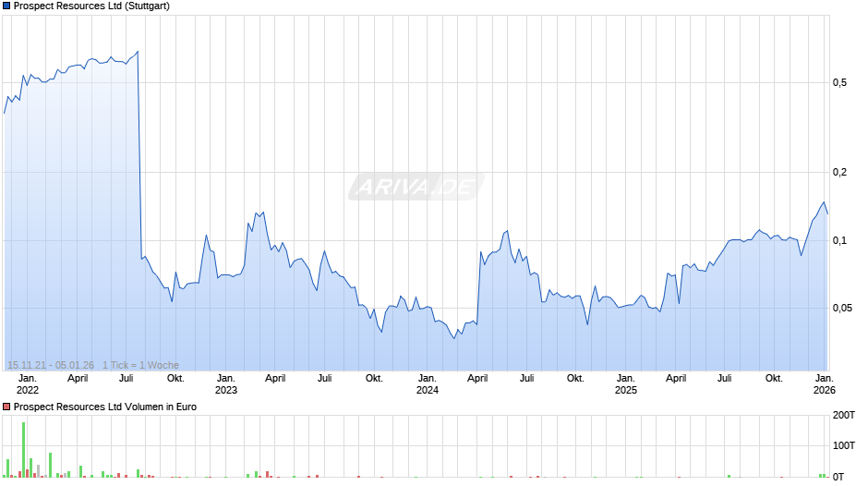The width and height of the screenshot is (868, 486).
Task: Click the 100T volume axis label
Action: click(x=844, y=445)
